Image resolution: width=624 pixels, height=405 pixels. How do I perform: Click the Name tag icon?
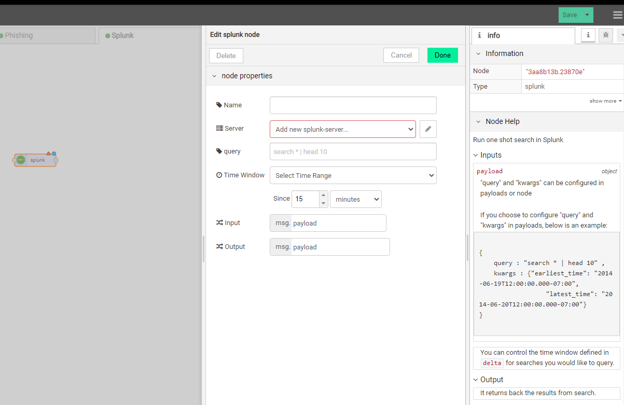coord(219,105)
